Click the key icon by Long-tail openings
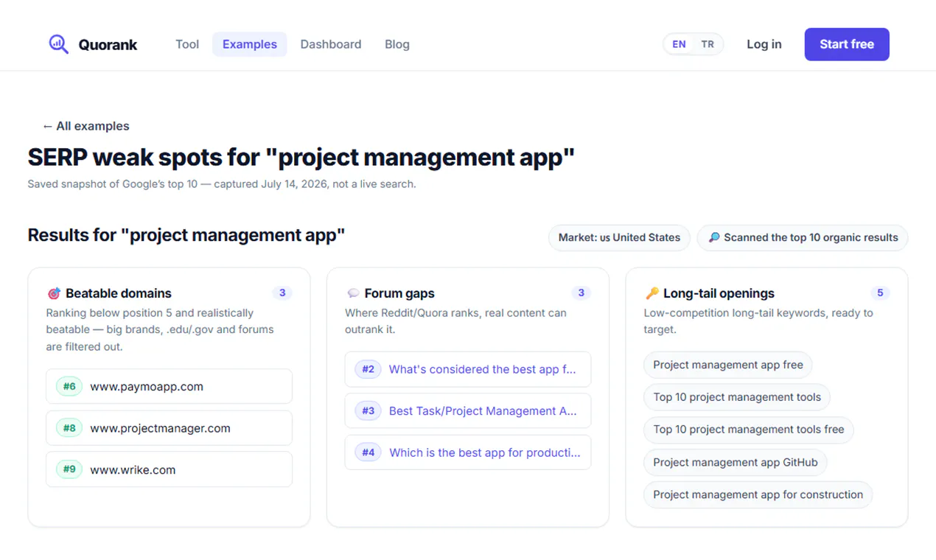936x560 pixels. pyautogui.click(x=652, y=293)
